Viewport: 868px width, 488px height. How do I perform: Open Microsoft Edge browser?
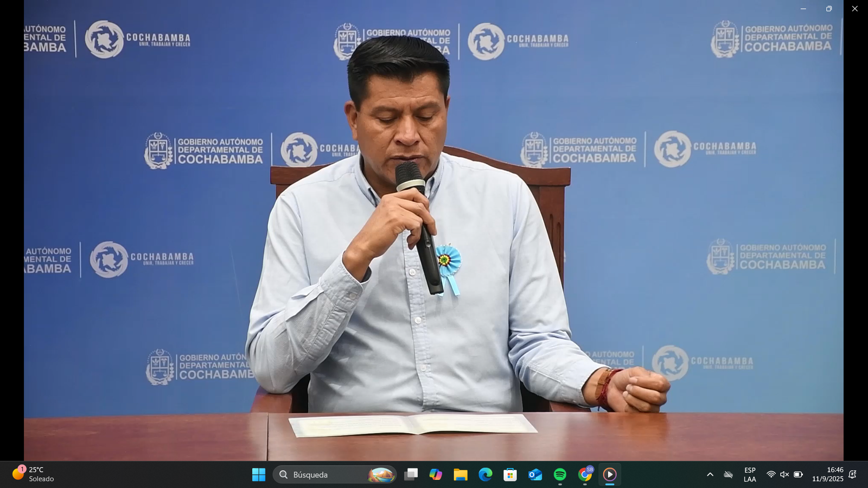[486, 474]
